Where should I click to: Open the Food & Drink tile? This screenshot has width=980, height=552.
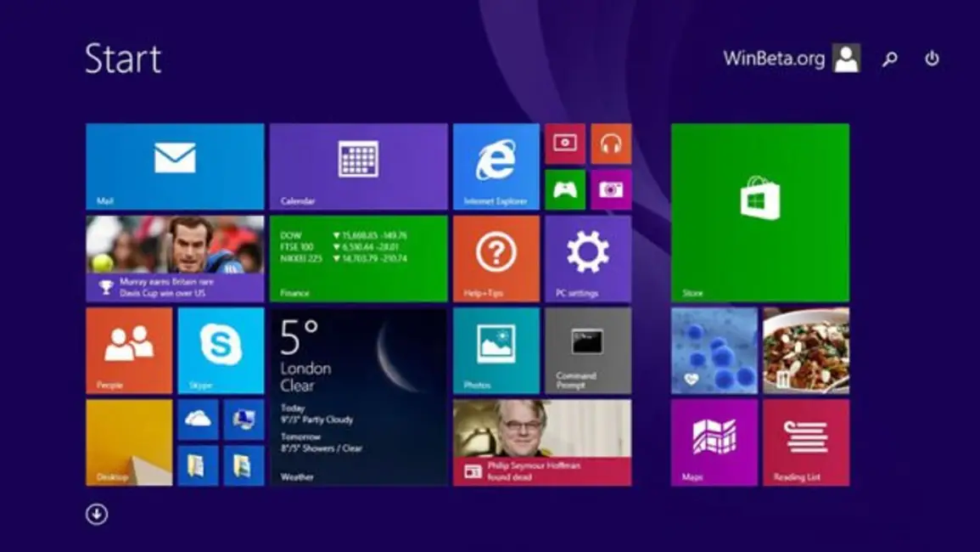tap(806, 351)
